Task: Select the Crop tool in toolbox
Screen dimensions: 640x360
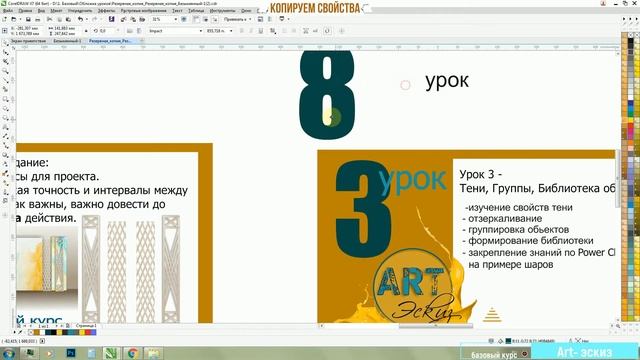Action: [5, 62]
